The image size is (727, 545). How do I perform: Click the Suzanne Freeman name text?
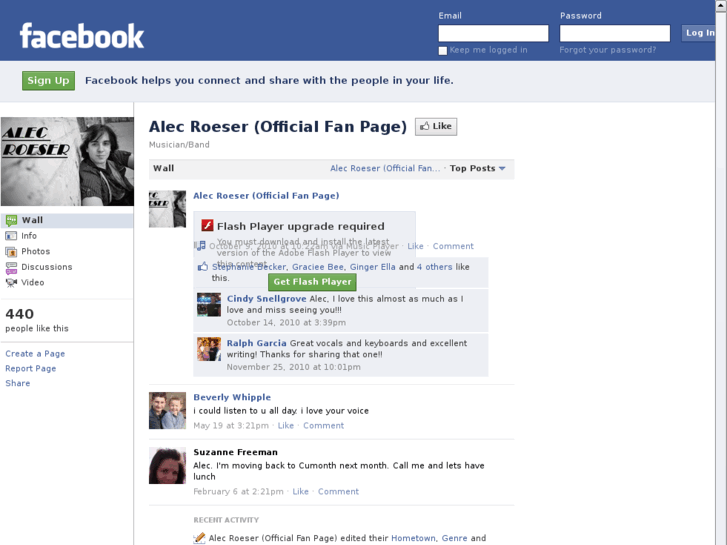point(236,452)
